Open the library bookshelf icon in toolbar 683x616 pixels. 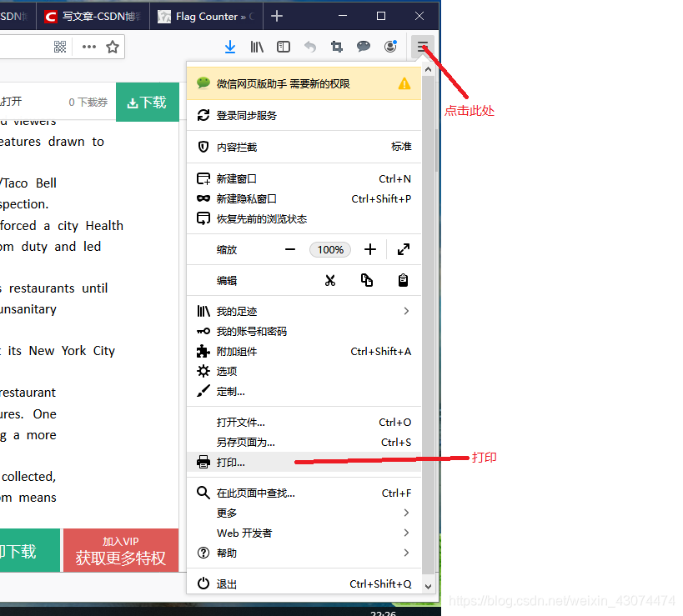click(x=257, y=47)
